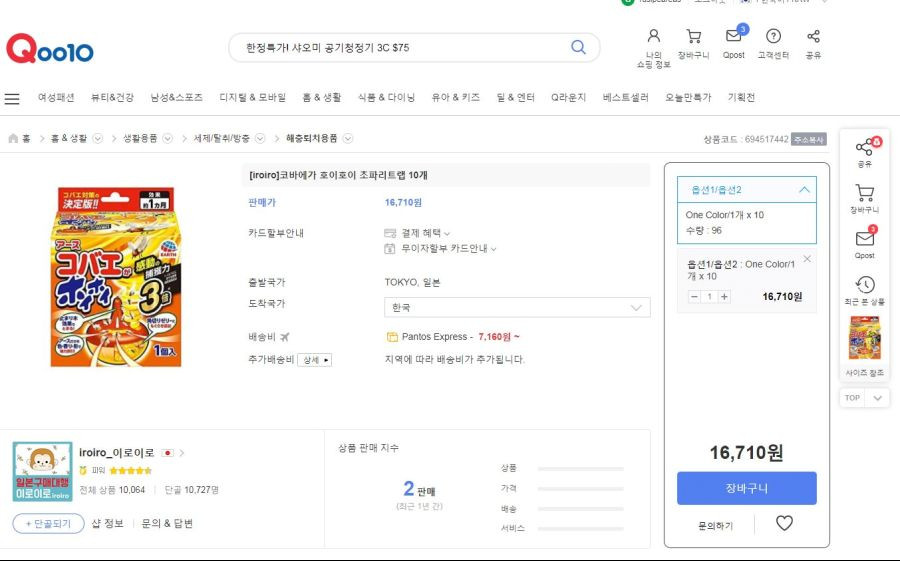Open 뷰티&건강 category menu
The height and width of the screenshot is (561, 900).
click(x=112, y=98)
